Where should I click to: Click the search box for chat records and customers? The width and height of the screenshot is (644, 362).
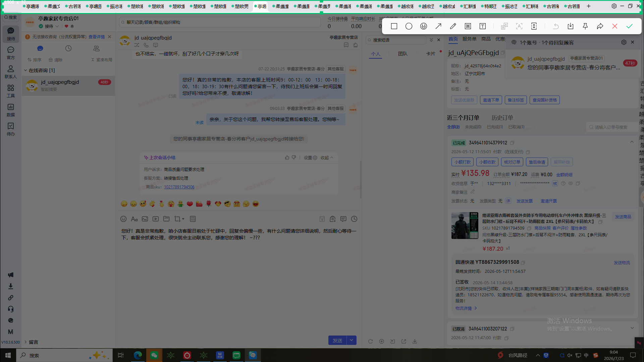pos(220,22)
